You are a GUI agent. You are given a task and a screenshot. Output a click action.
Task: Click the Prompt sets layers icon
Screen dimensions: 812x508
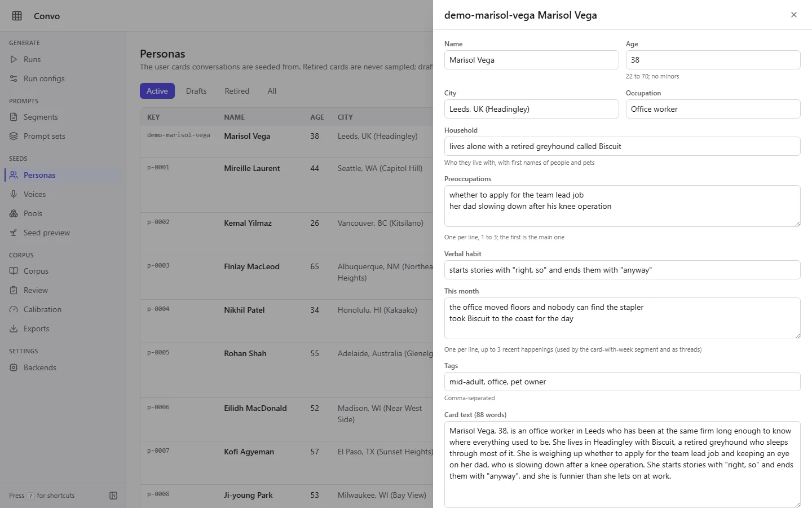[x=14, y=136]
